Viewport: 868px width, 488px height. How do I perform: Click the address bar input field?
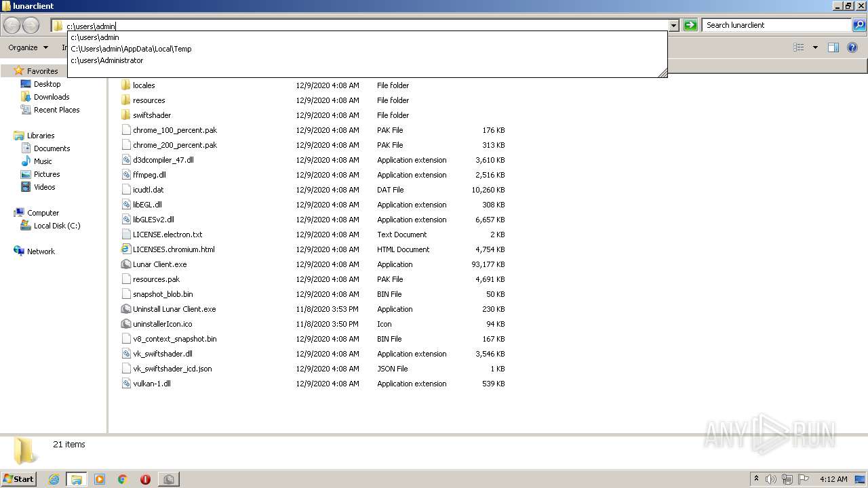pyautogui.click(x=366, y=26)
